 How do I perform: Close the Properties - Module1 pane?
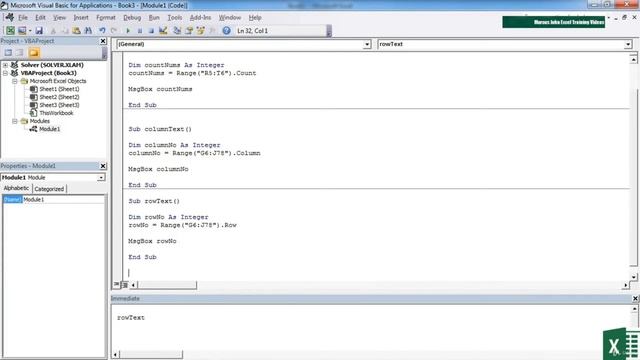pos(103,166)
